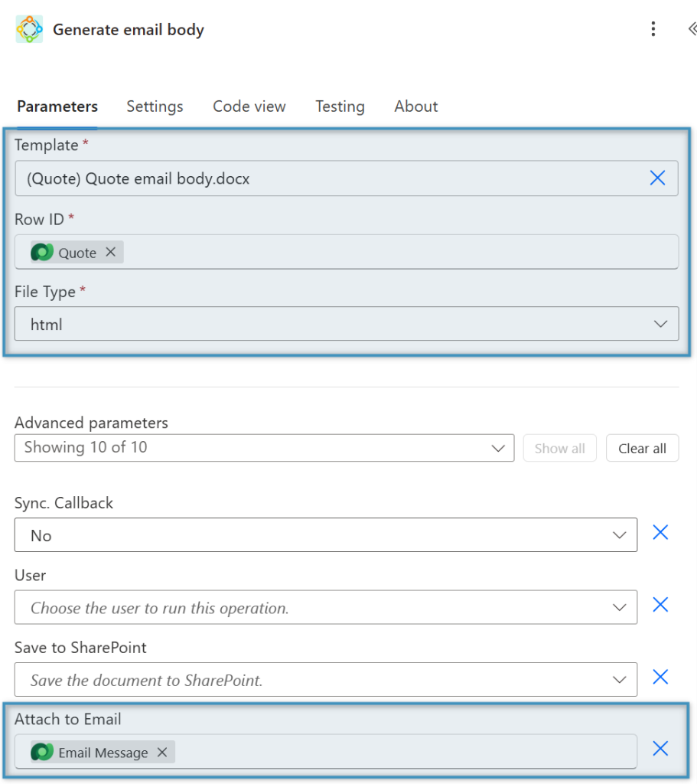The width and height of the screenshot is (697, 784).
Task: Select the Testing tab
Action: point(340,106)
